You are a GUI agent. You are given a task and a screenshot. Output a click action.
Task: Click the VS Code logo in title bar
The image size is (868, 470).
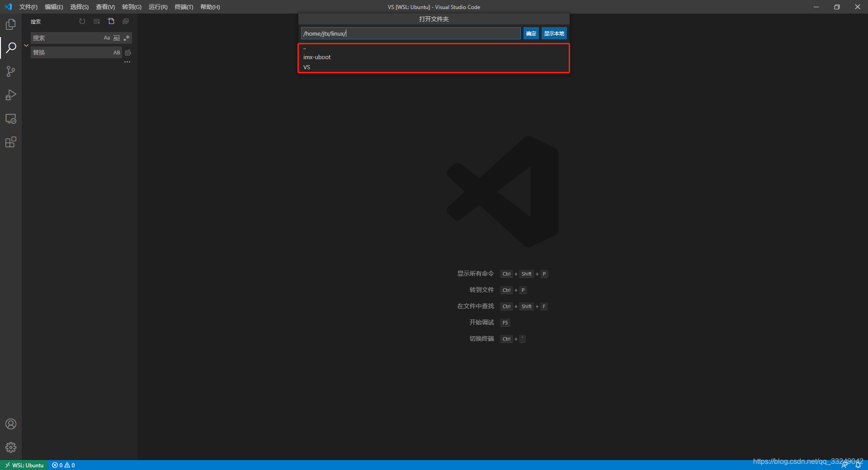(8, 7)
